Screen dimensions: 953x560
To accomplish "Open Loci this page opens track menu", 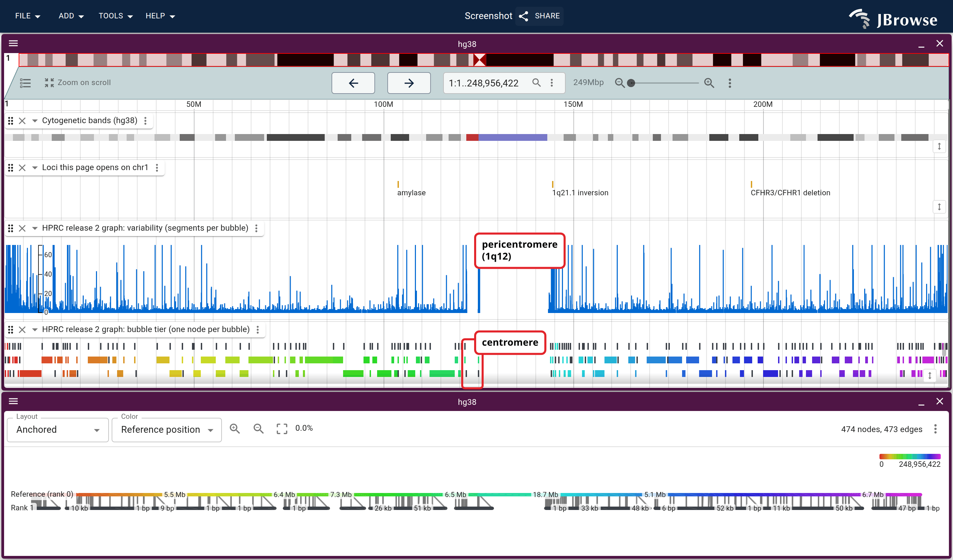I will (x=157, y=167).
